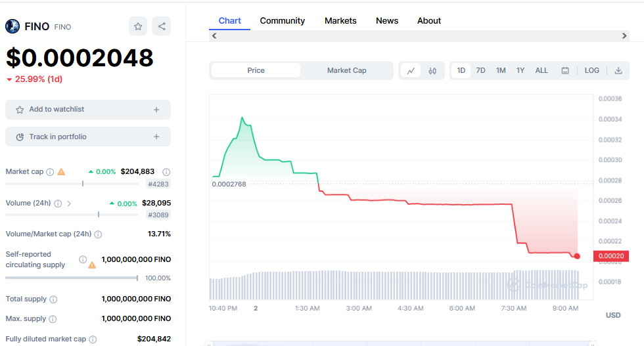Open the Fully diluted market cap info icon
The width and height of the screenshot is (644, 346).
click(x=93, y=339)
